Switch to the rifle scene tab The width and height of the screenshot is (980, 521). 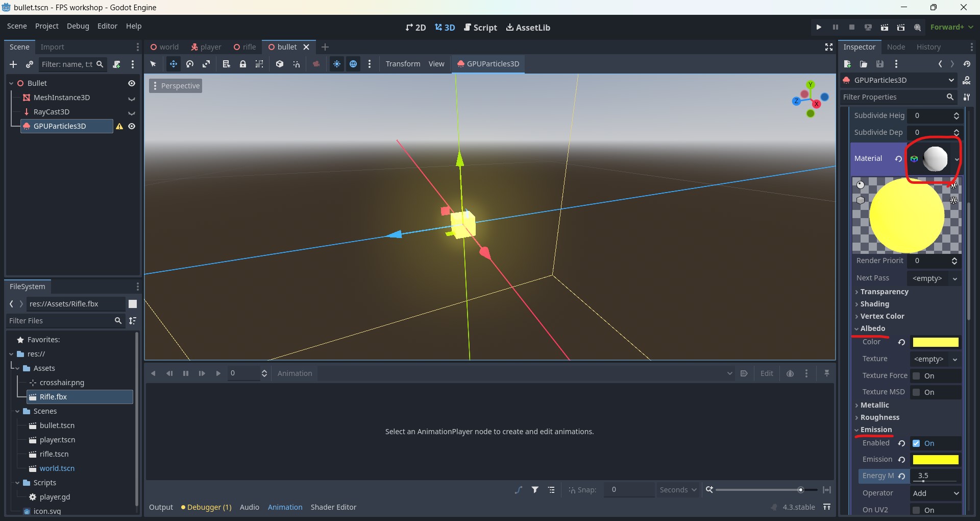[x=244, y=47]
